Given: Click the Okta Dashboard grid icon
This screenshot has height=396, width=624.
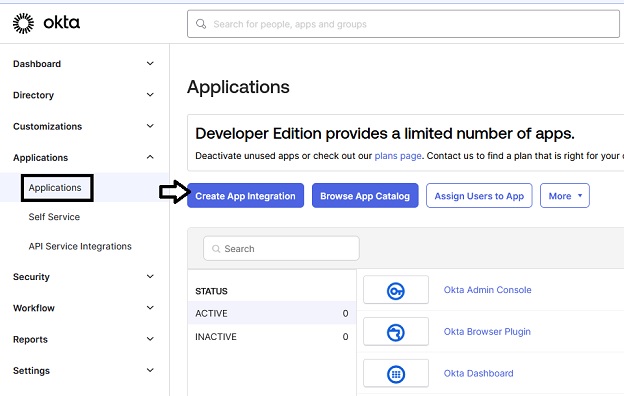Looking at the screenshot, I should pos(396,374).
